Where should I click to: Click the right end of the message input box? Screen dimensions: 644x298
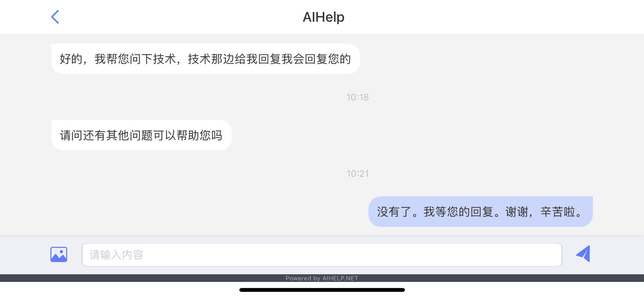(x=546, y=255)
